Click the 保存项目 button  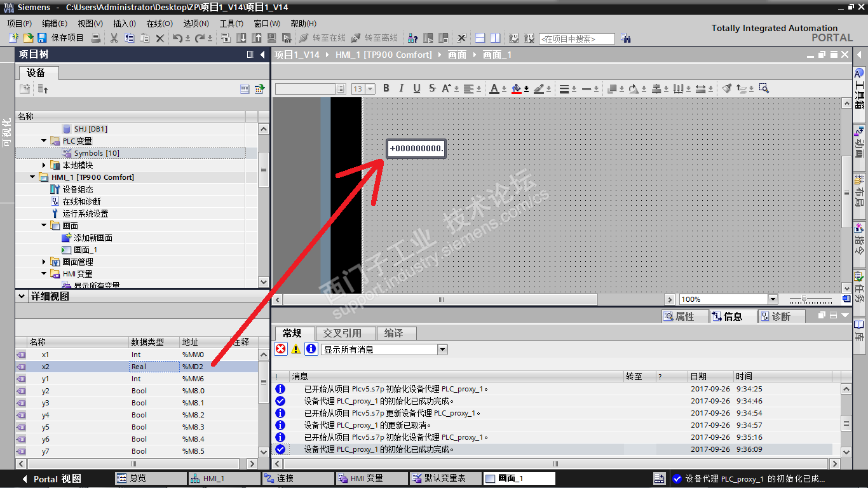60,38
